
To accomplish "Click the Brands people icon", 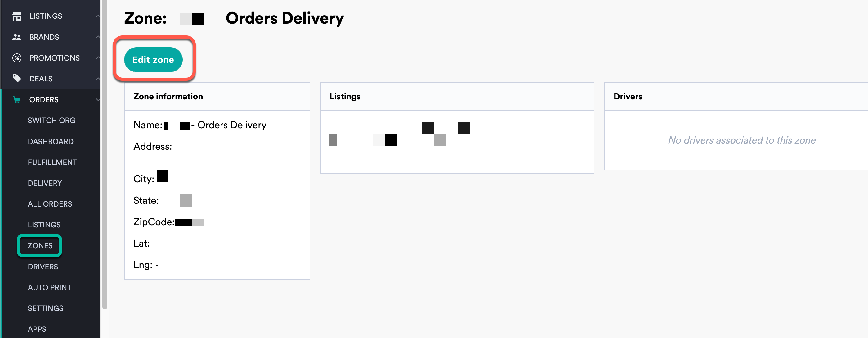I will tap(17, 37).
